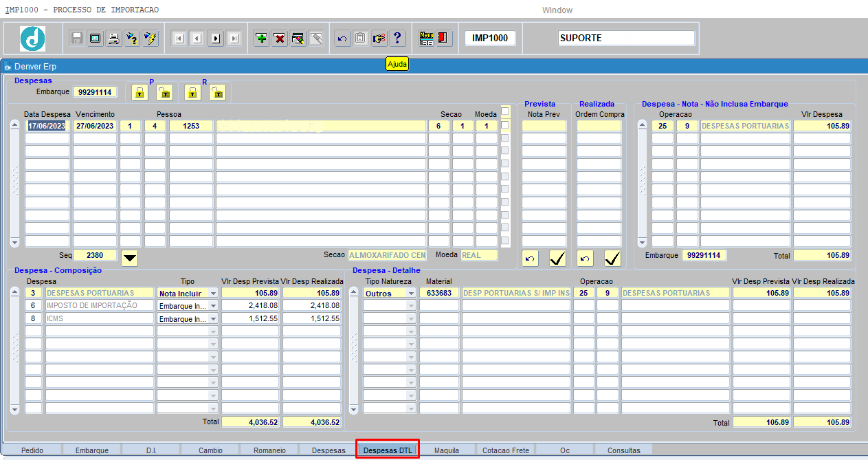Switch to the Embarque tab
The width and height of the screenshot is (868, 460).
92,450
